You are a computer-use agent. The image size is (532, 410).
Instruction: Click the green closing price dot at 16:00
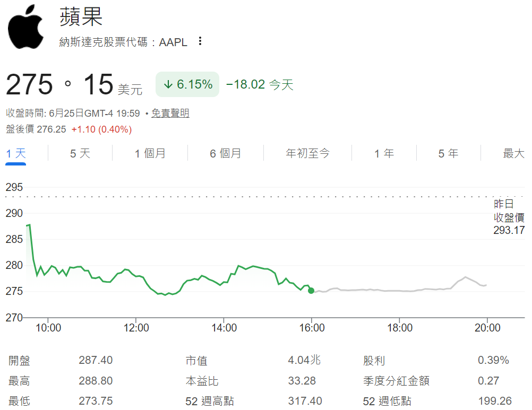pos(311,291)
